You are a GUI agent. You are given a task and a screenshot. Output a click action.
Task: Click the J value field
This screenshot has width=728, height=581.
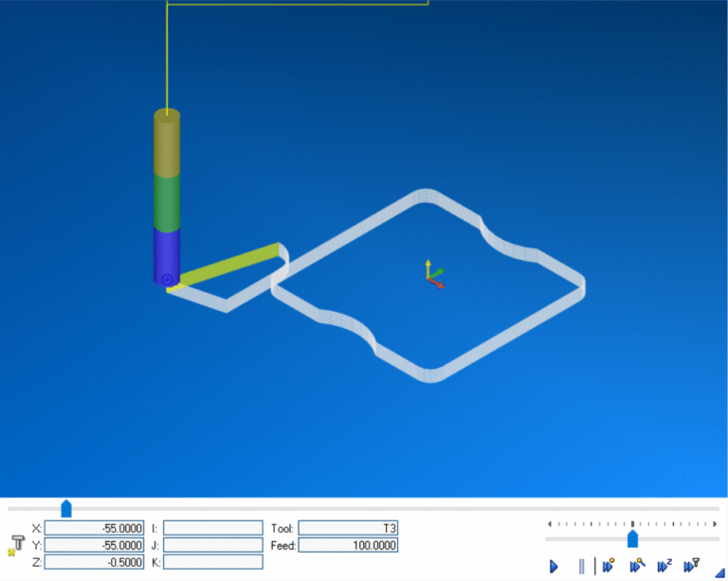[x=212, y=545]
